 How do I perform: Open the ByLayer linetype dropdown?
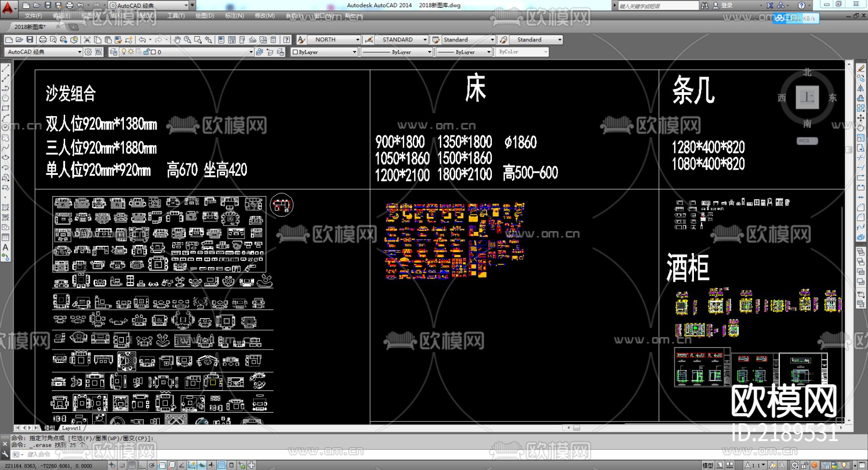(396, 52)
